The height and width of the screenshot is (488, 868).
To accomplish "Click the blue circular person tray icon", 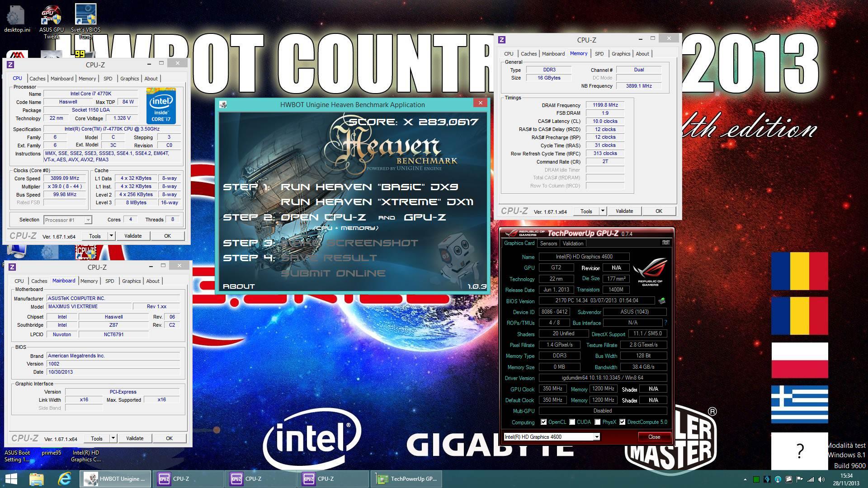I will coord(778,479).
